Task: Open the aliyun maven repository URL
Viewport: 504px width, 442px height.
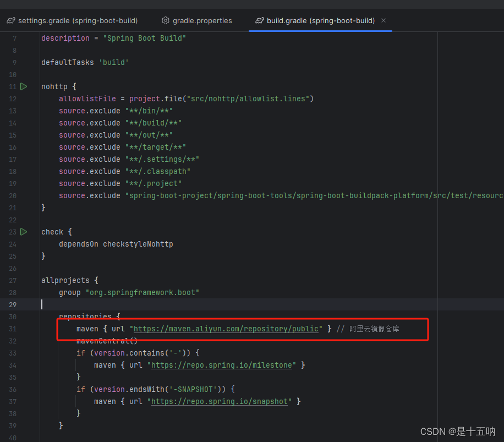Action: point(227,329)
